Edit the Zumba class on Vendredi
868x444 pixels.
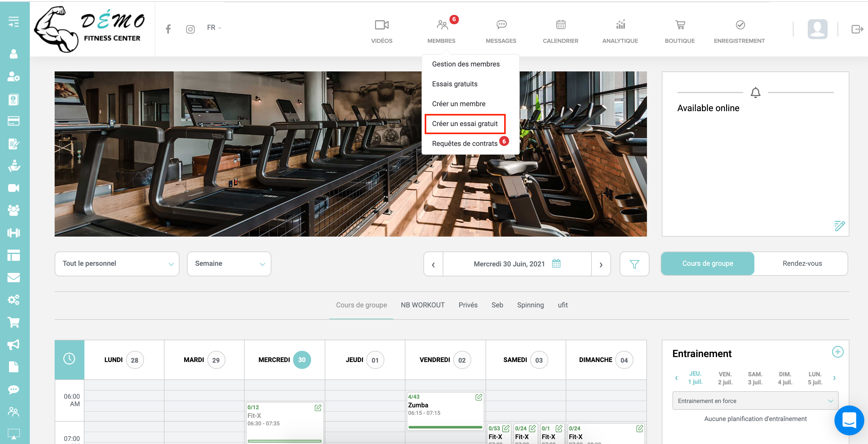478,397
